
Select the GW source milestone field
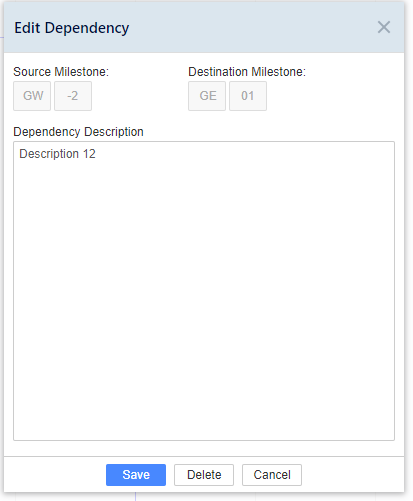point(32,96)
